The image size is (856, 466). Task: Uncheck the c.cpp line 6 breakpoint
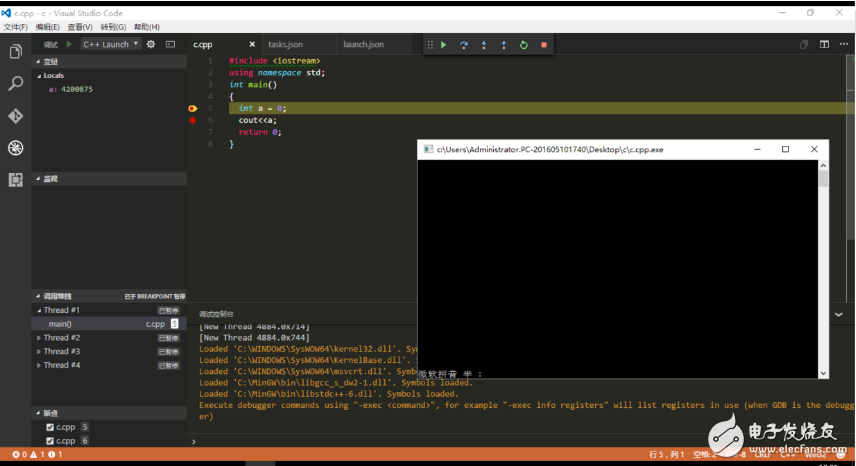click(x=50, y=441)
